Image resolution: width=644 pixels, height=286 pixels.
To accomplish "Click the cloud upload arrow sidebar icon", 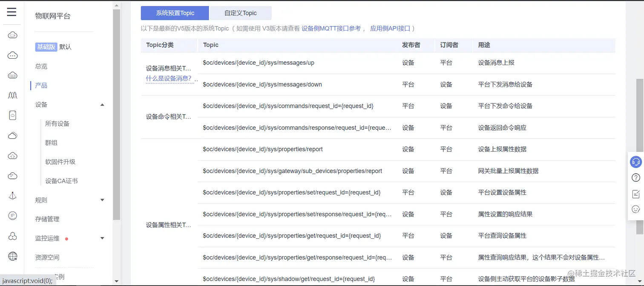I will click(x=13, y=156).
